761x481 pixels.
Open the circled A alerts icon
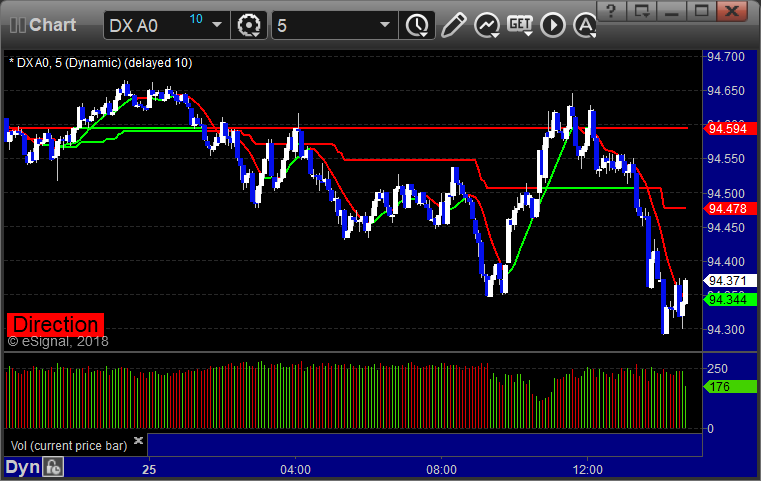pyautogui.click(x=585, y=25)
